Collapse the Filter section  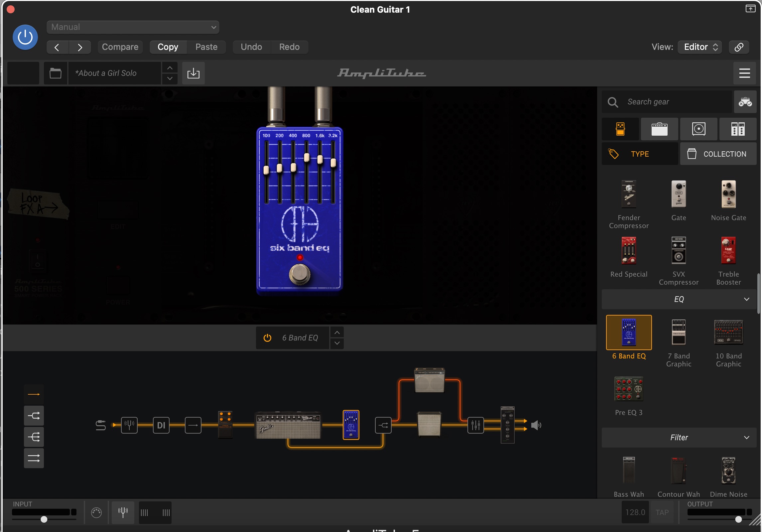(679, 438)
